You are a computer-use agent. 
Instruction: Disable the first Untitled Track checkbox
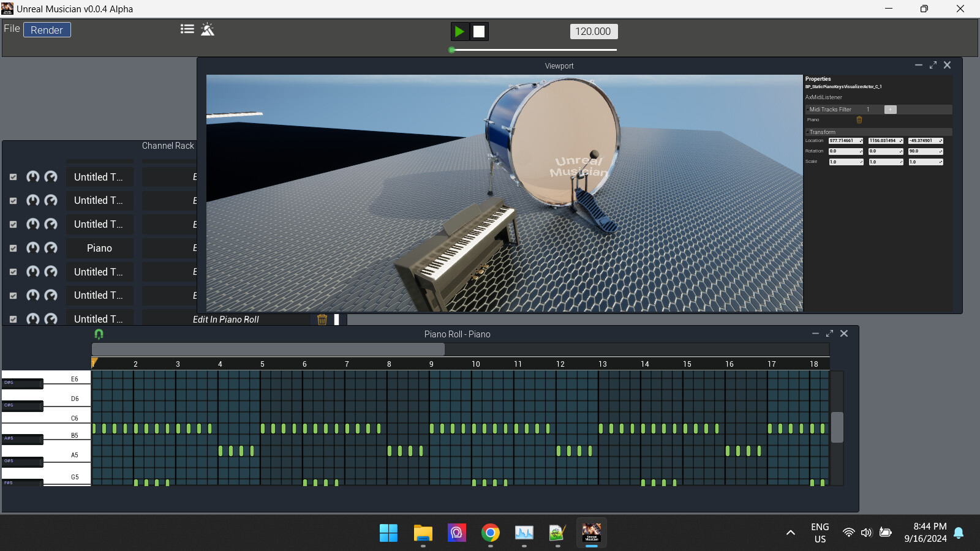[x=13, y=176]
